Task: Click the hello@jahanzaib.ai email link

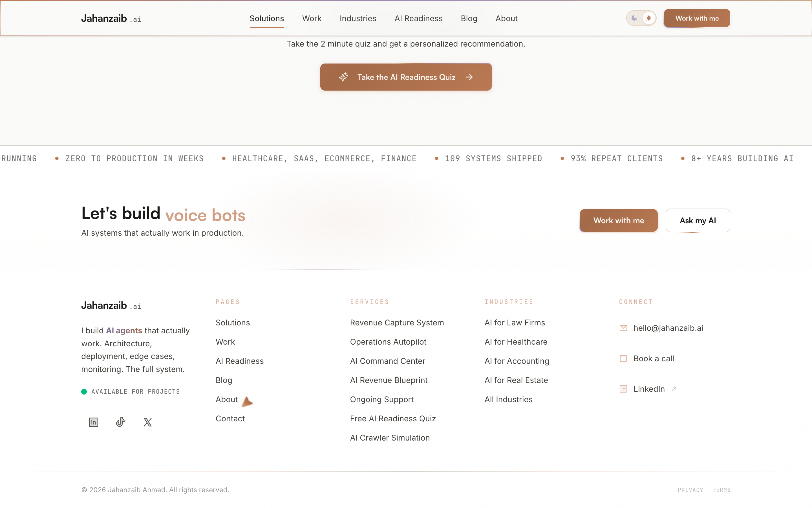Action: pyautogui.click(x=668, y=328)
